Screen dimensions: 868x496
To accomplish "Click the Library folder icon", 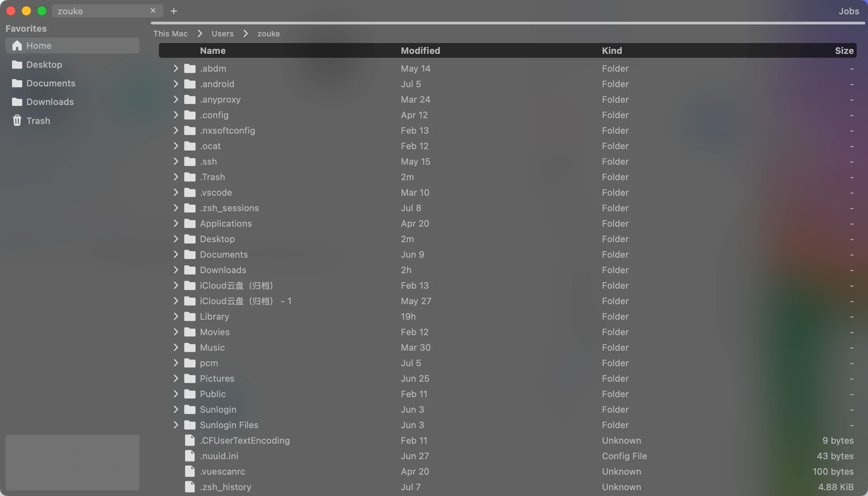I will click(x=189, y=317).
